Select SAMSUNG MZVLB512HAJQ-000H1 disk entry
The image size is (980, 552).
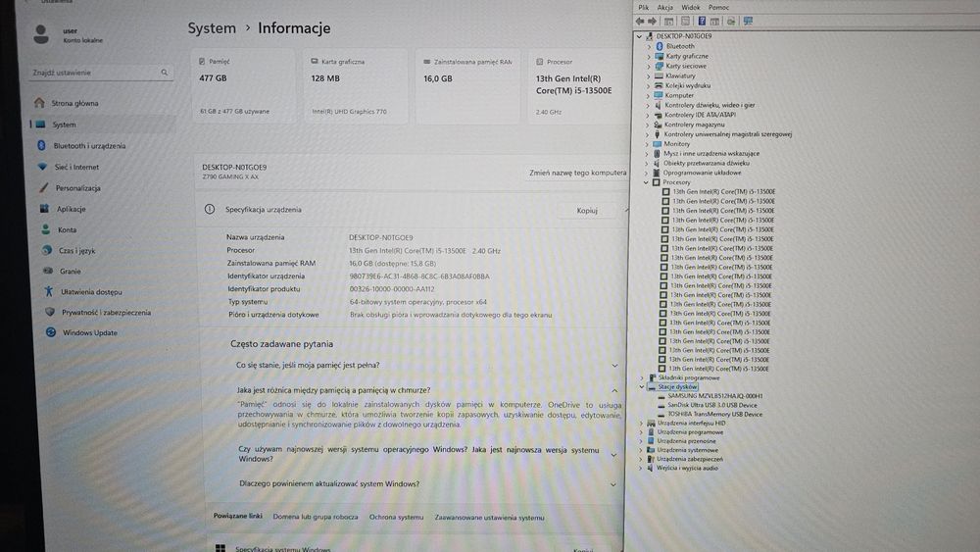(x=715, y=396)
